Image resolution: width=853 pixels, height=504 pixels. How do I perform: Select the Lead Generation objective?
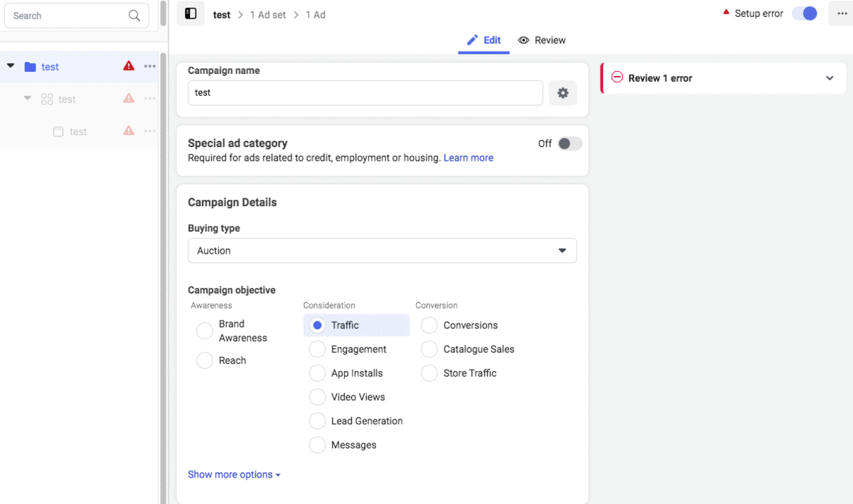tap(317, 421)
